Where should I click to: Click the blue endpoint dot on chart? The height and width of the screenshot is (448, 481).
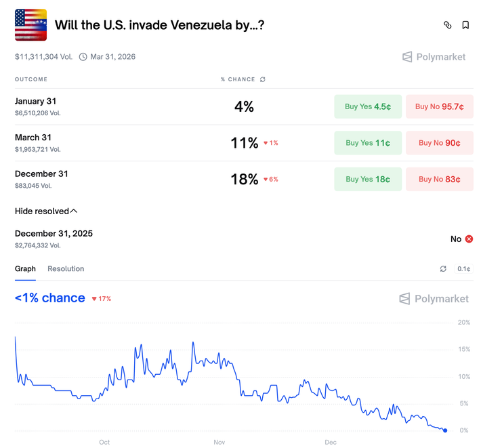445,430
